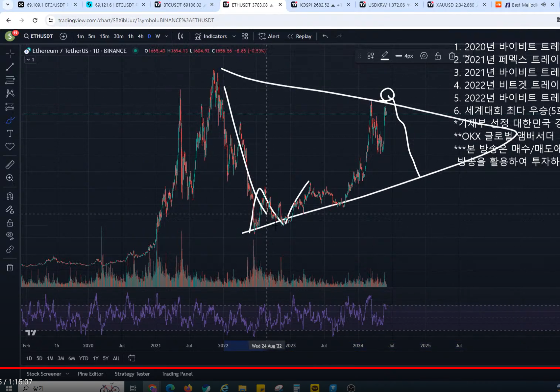560x392 pixels.
Task: Expand the timeframe interval dropdown
Action: click(166, 36)
